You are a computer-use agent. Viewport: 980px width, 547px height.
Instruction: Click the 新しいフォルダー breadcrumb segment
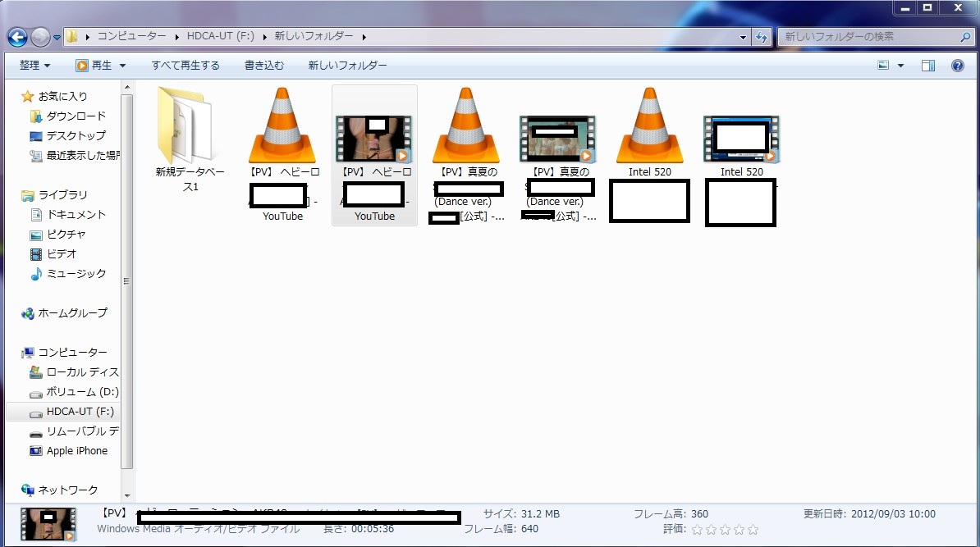(x=314, y=36)
